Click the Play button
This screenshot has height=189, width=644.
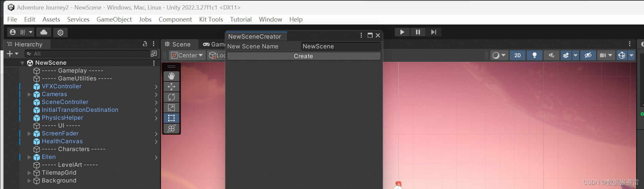(x=402, y=32)
